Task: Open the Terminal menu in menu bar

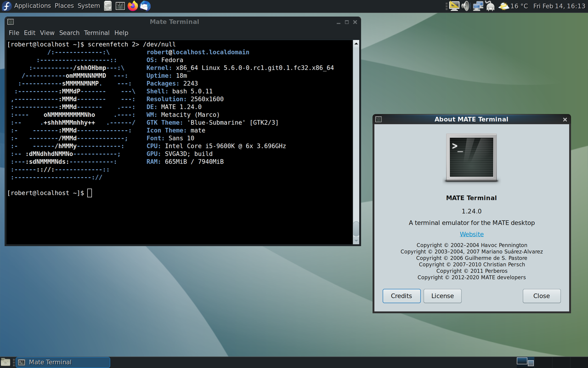Action: tap(97, 33)
